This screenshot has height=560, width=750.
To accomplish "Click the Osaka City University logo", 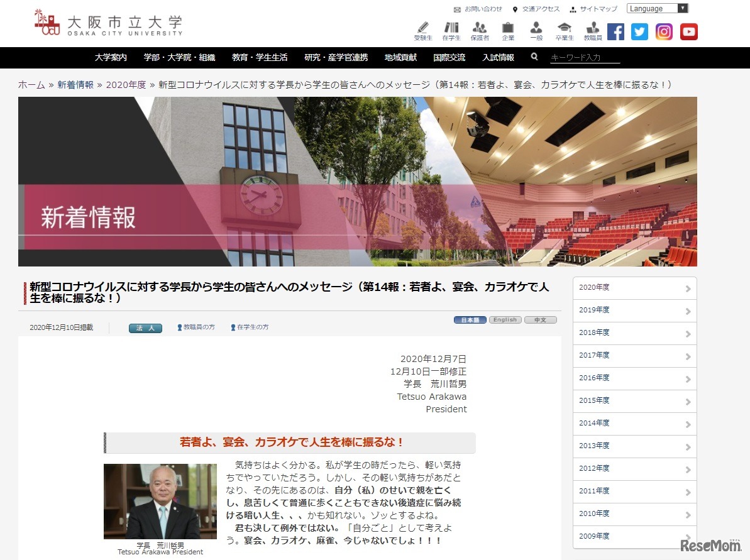I will 109,23.
